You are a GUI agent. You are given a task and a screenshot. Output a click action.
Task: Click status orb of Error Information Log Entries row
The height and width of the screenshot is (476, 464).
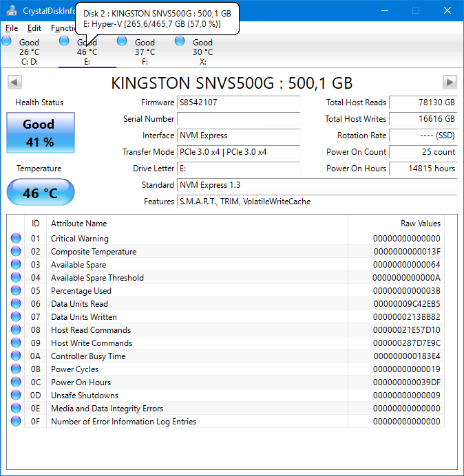click(x=16, y=421)
